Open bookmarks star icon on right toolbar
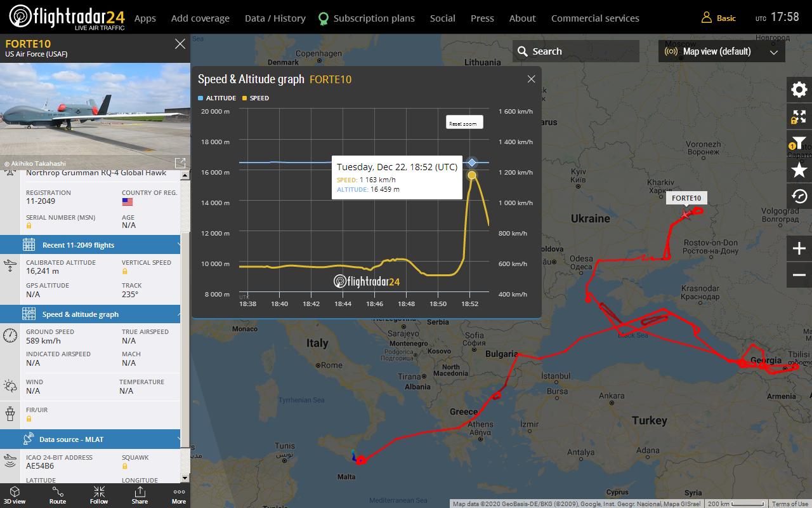This screenshot has height=508, width=812. [x=799, y=170]
